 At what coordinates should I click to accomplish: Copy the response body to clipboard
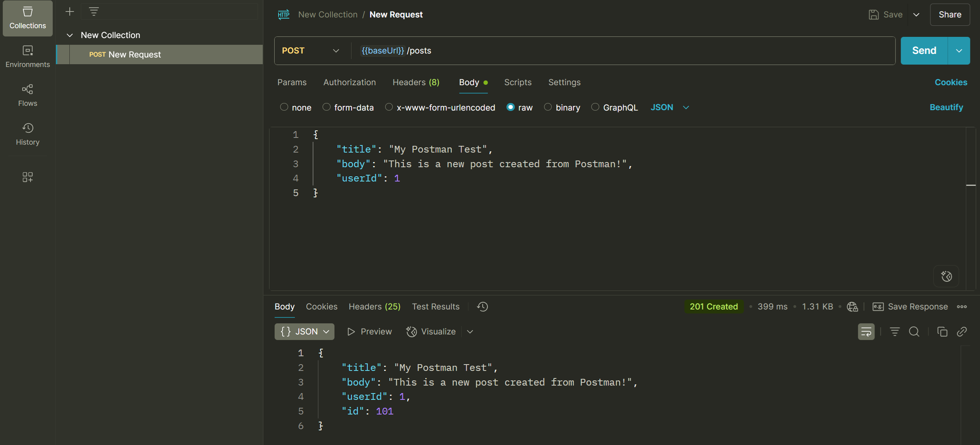(x=942, y=332)
